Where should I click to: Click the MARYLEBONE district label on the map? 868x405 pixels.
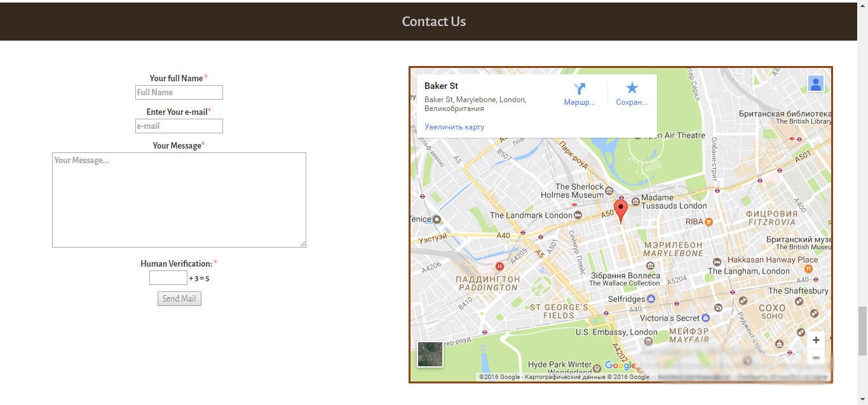pyautogui.click(x=674, y=253)
